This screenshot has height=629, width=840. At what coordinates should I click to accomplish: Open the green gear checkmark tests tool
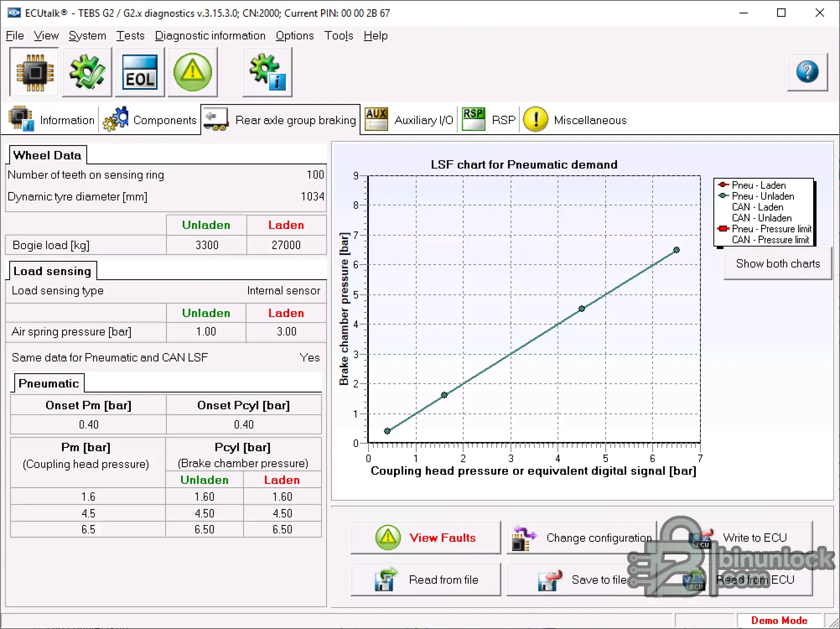(87, 72)
